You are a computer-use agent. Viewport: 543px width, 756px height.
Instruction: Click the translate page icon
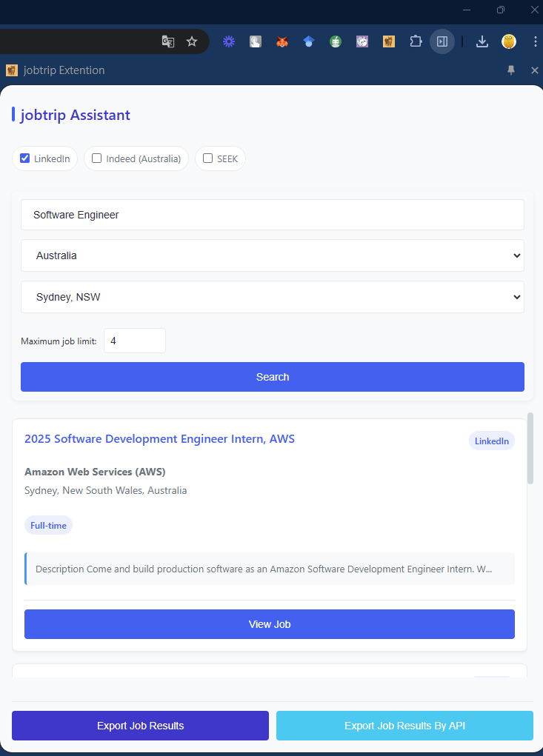click(x=168, y=41)
